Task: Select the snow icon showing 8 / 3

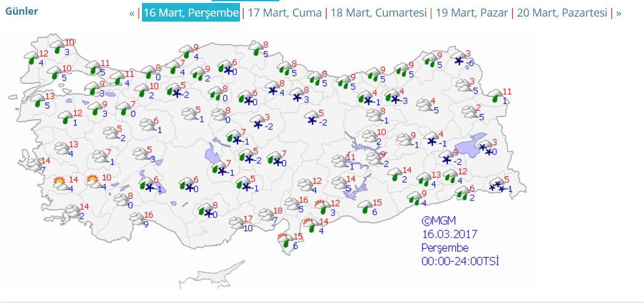Action: (297, 95)
